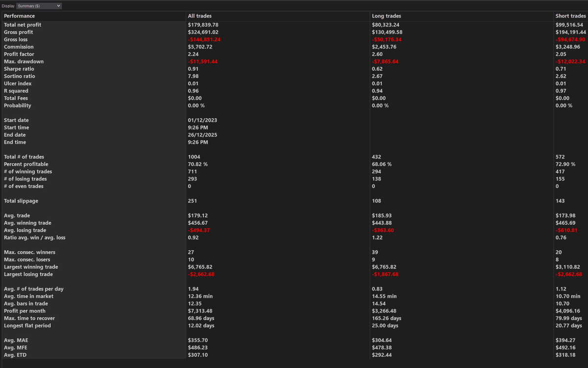
Task: Click the All trades column header
Action: coord(199,16)
